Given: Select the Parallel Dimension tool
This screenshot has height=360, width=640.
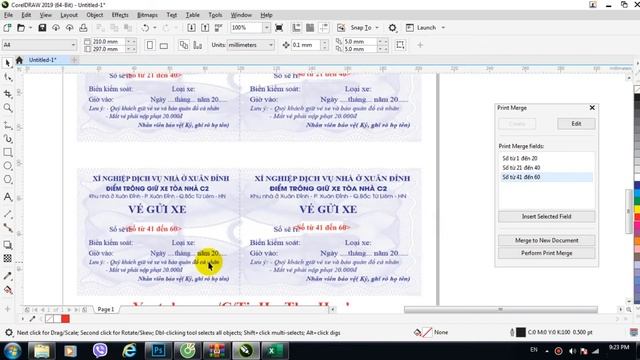Looking at the screenshot, I should (7, 214).
